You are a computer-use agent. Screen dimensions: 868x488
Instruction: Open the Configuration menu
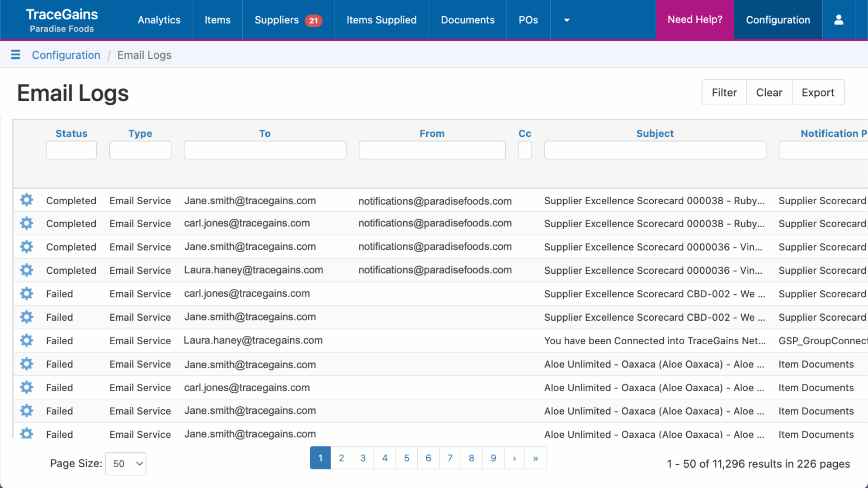(x=778, y=20)
